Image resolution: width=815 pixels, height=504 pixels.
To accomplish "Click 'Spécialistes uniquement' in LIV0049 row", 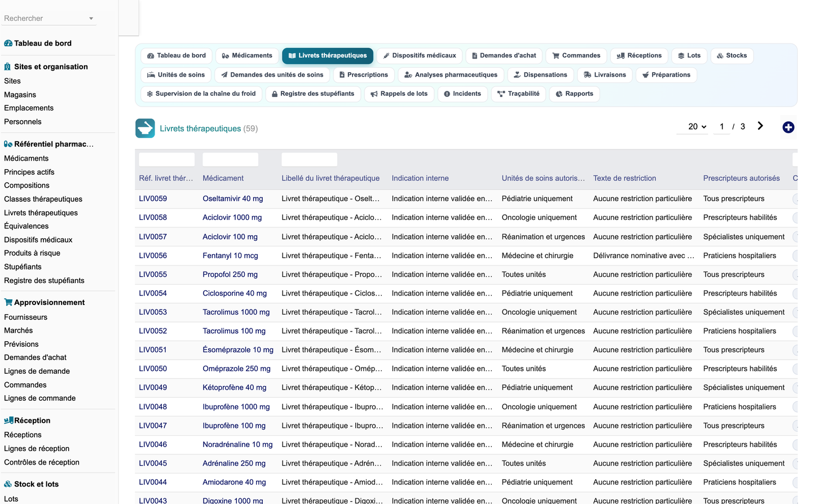I will (744, 387).
